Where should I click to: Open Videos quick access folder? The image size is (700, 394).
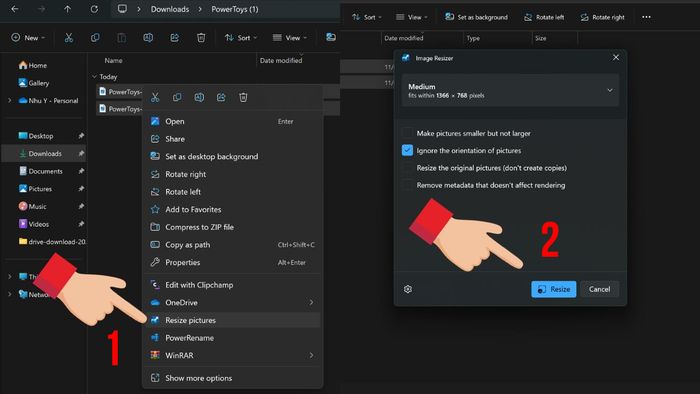(x=34, y=224)
